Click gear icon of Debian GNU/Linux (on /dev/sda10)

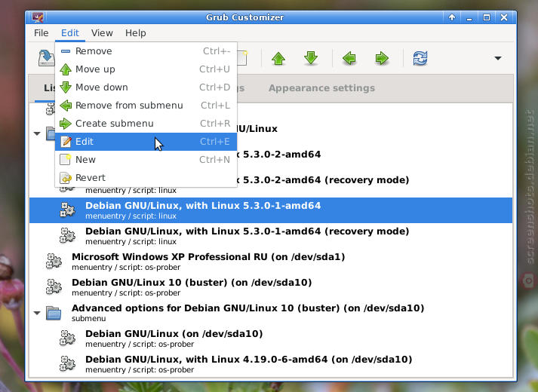point(67,338)
